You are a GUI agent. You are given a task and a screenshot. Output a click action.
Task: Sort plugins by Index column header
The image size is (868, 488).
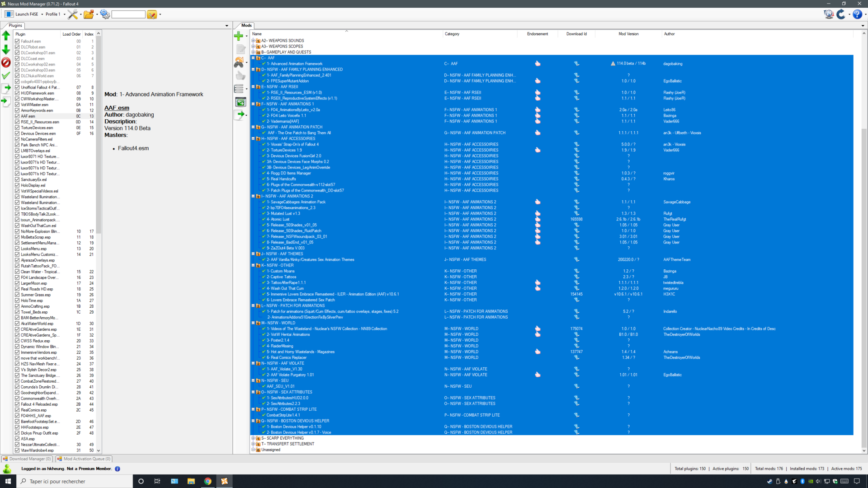coord(89,34)
